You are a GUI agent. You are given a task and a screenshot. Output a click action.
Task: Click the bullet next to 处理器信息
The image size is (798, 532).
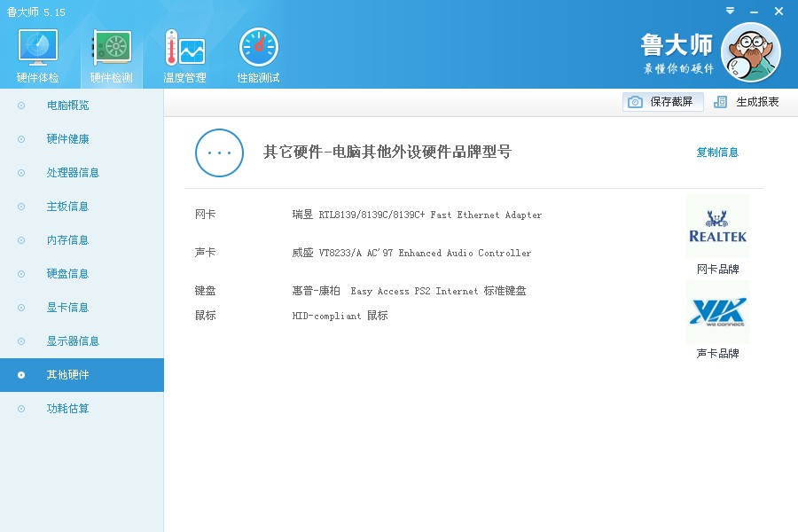21,173
